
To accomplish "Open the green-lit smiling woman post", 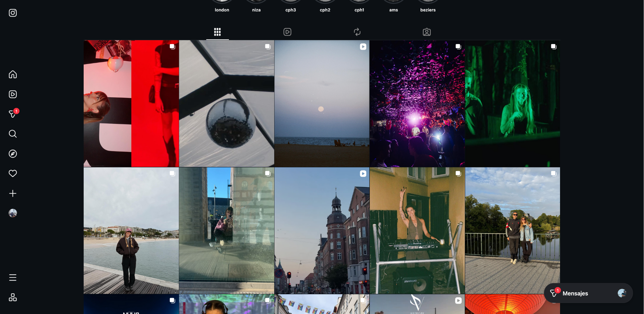I will tap(513, 103).
